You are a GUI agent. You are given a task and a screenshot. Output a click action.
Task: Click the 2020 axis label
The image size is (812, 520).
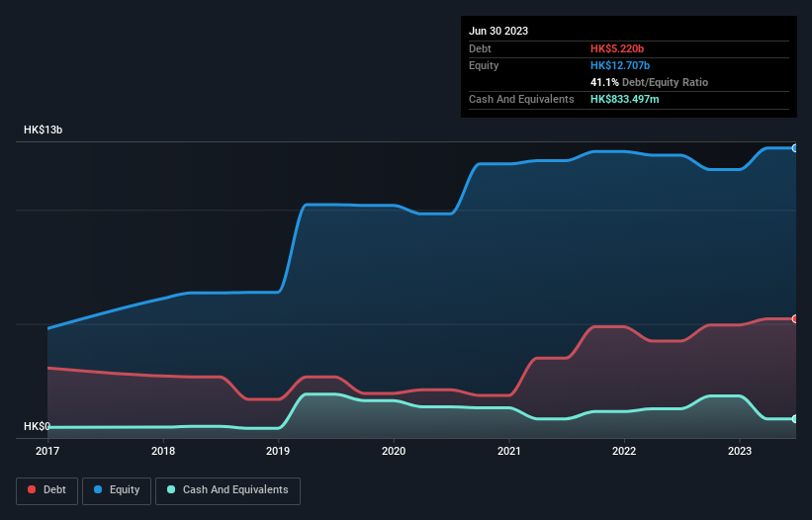(x=394, y=451)
